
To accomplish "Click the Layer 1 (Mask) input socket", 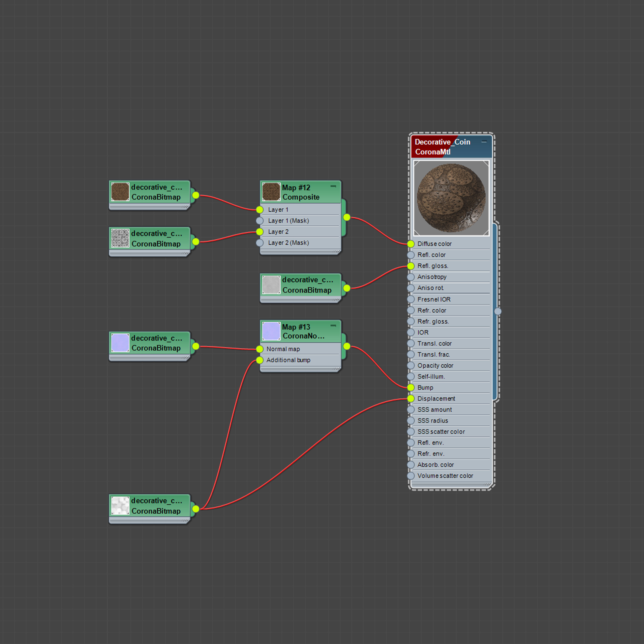I will point(260,221).
